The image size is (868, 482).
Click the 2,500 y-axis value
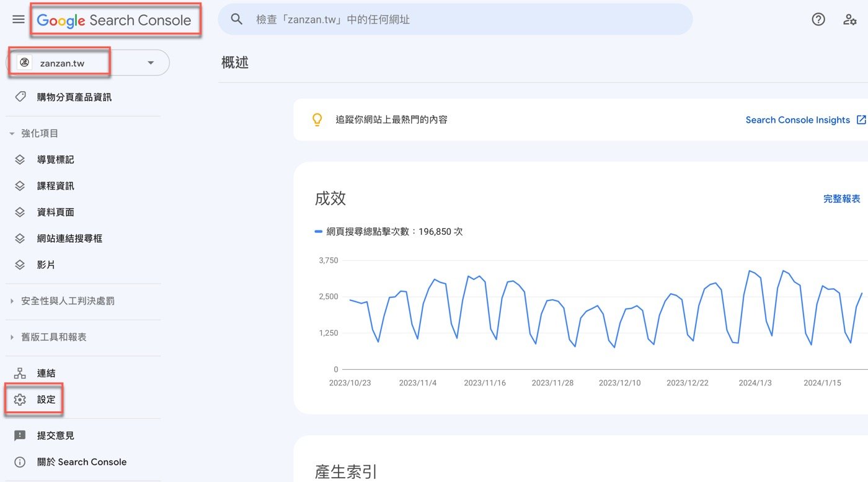coord(329,297)
